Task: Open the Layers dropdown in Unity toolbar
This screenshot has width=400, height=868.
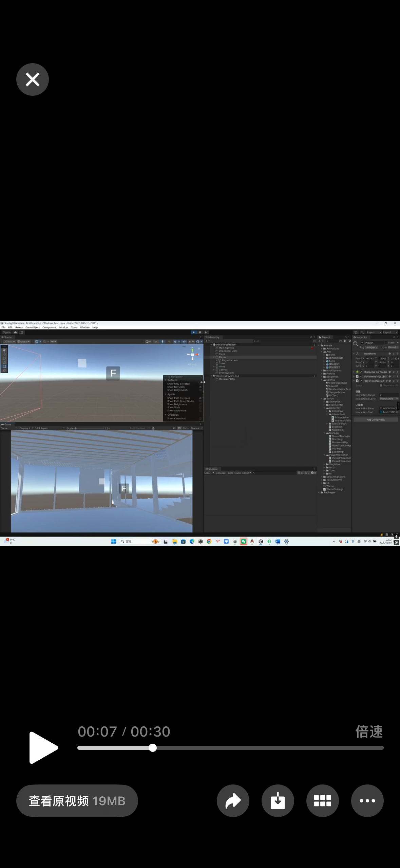Action: 374,332
